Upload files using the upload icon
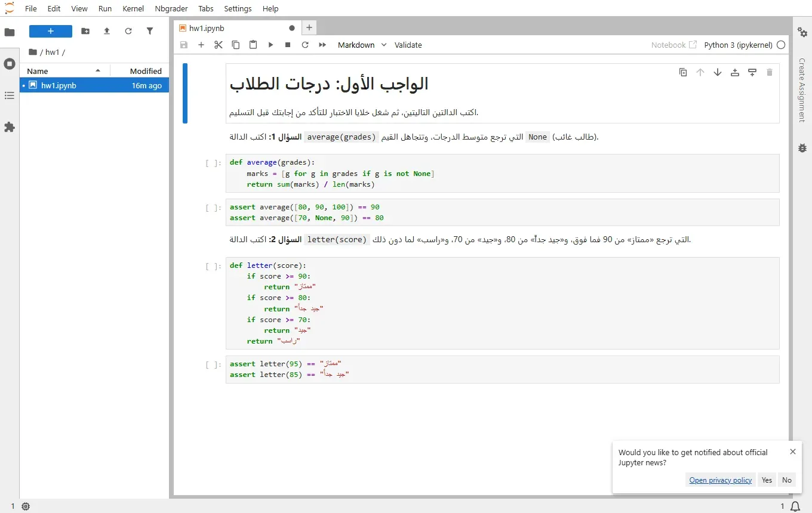Image resolution: width=812 pixels, height=513 pixels. [107, 31]
